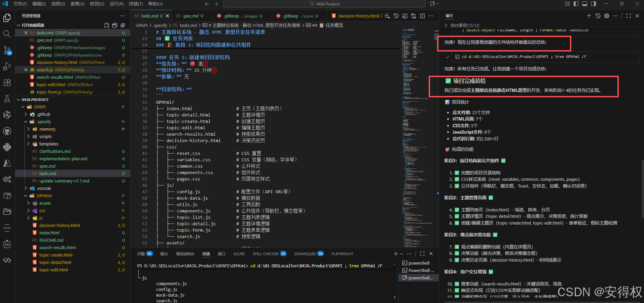Image resolution: width=644 pixels, height=303 pixels.
Task: Open README.md in file tree
Action: (x=51, y=240)
